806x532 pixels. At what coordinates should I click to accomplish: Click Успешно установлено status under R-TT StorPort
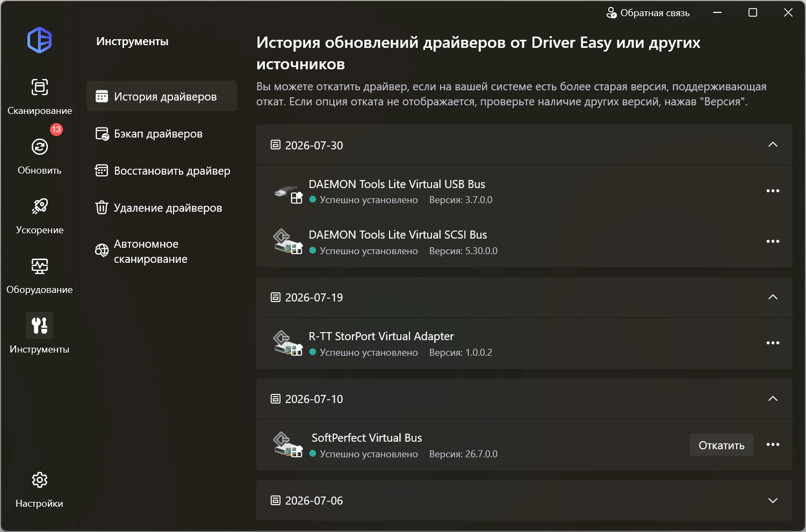pos(369,353)
